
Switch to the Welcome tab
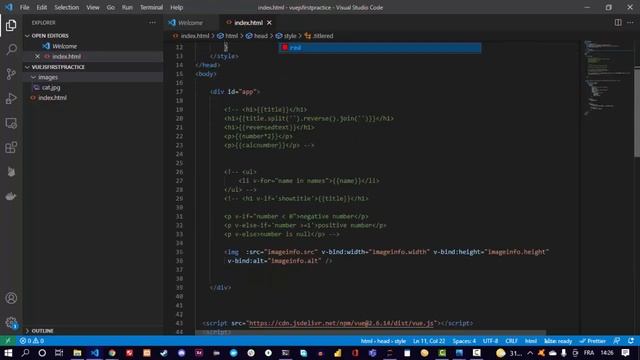click(191, 23)
